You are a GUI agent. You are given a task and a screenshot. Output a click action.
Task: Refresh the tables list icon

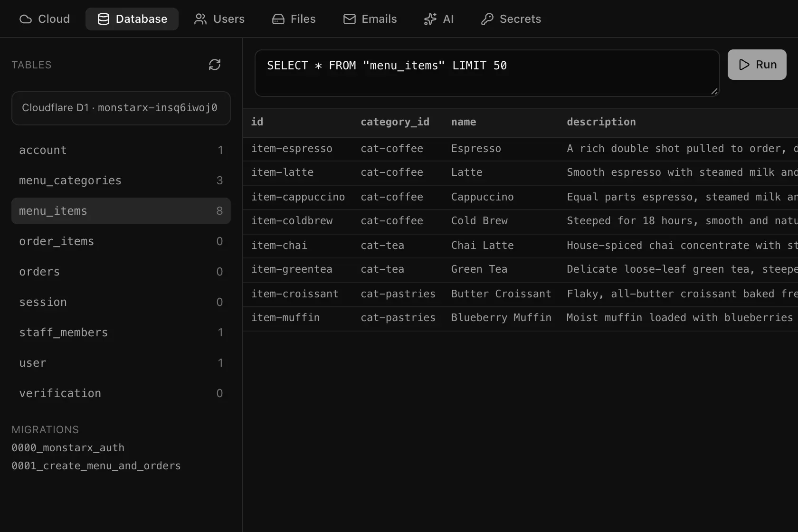(215, 65)
